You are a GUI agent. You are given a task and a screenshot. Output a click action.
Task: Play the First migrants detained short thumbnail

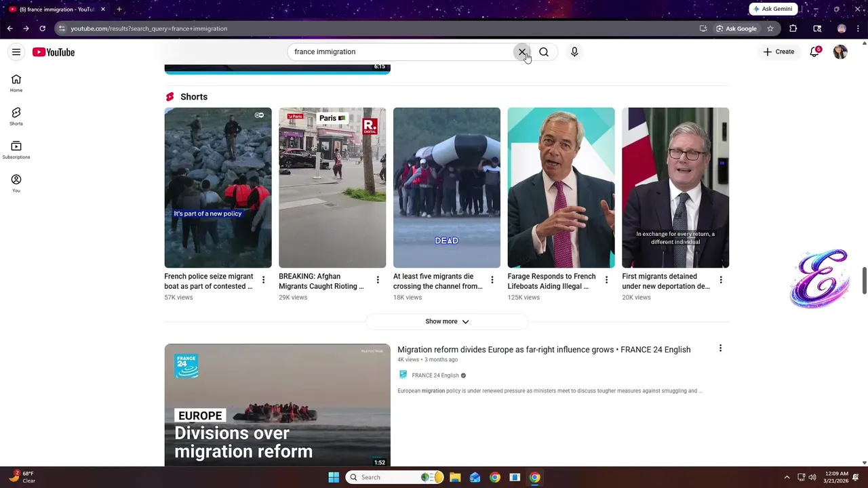pos(675,188)
